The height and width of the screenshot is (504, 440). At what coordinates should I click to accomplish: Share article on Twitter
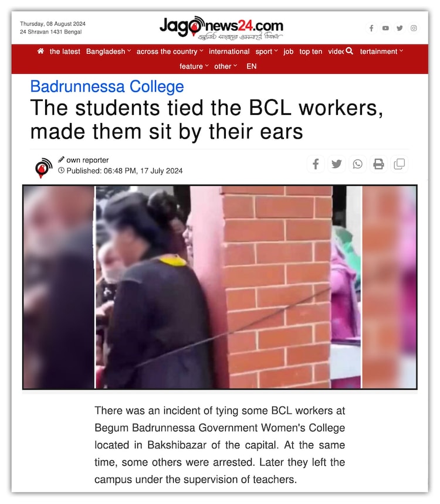click(x=337, y=164)
